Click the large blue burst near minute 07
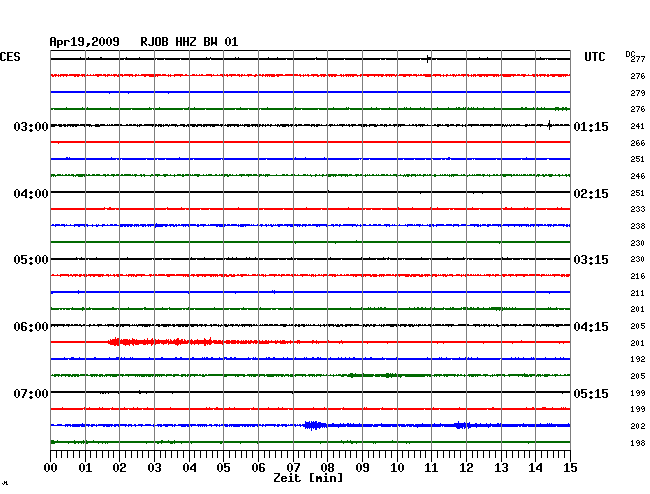The image size is (650, 494). (x=314, y=425)
